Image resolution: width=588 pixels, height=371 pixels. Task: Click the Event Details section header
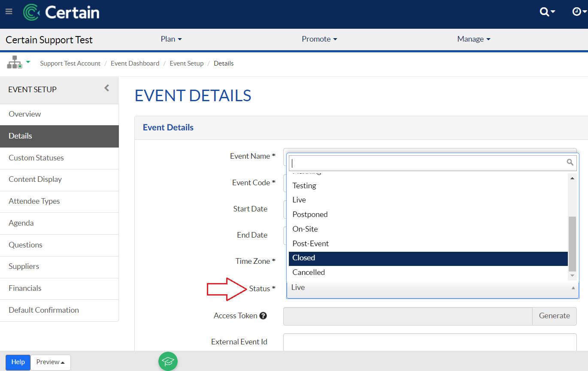tap(168, 127)
